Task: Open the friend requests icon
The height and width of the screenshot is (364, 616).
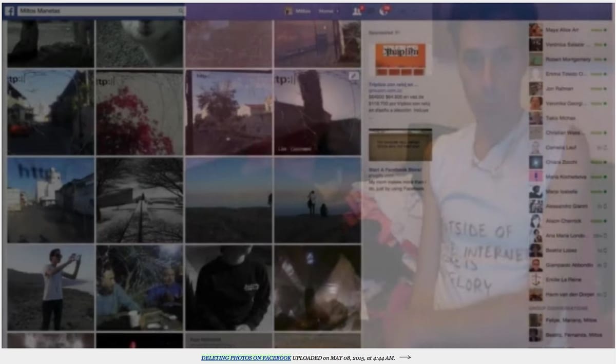Action: 357,11
